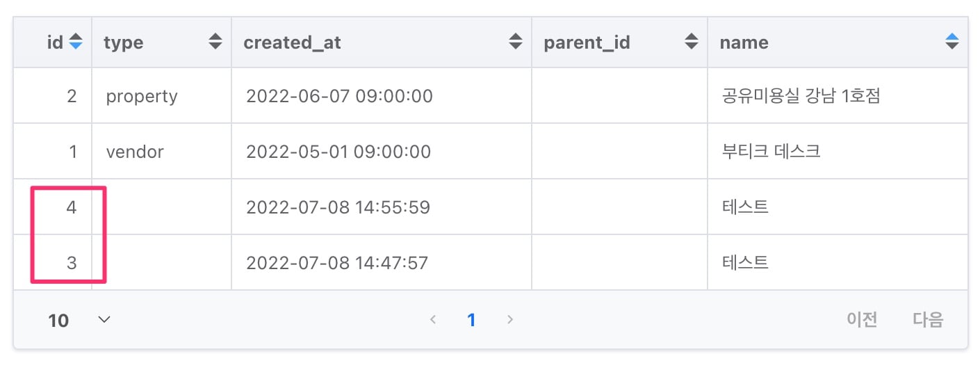Click the 다음 button
This screenshot has height=370, width=980.
coord(928,320)
